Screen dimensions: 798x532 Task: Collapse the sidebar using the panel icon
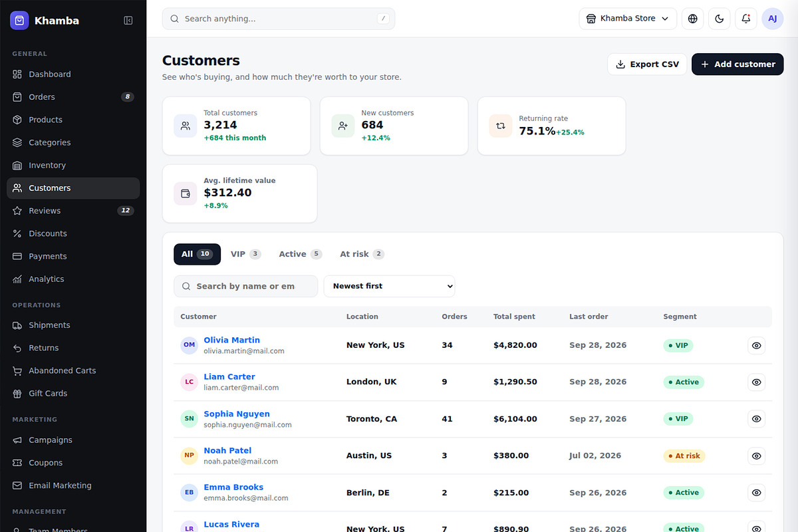tap(128, 21)
